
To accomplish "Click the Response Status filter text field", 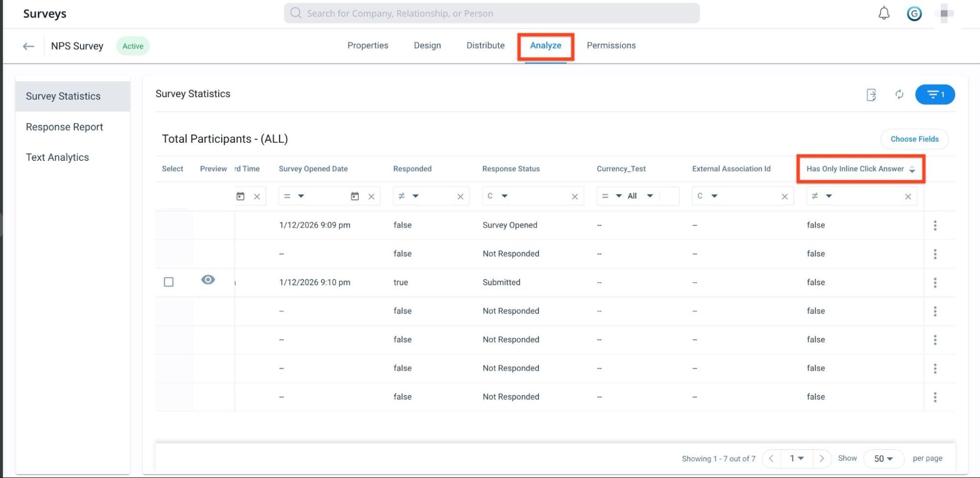I will 539,196.
